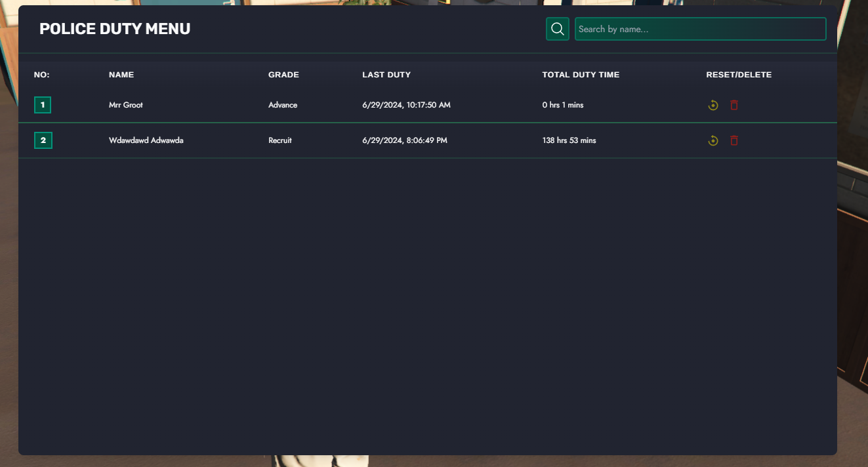Viewport: 868px width, 467px height.
Task: Click the 138 hrs 53 mins cell
Action: (x=569, y=140)
